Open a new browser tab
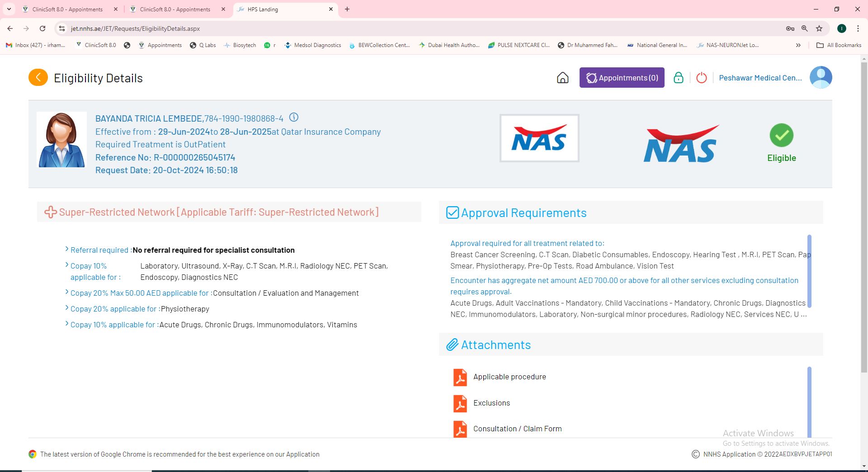Image resolution: width=868 pixels, height=472 pixels. point(347,9)
